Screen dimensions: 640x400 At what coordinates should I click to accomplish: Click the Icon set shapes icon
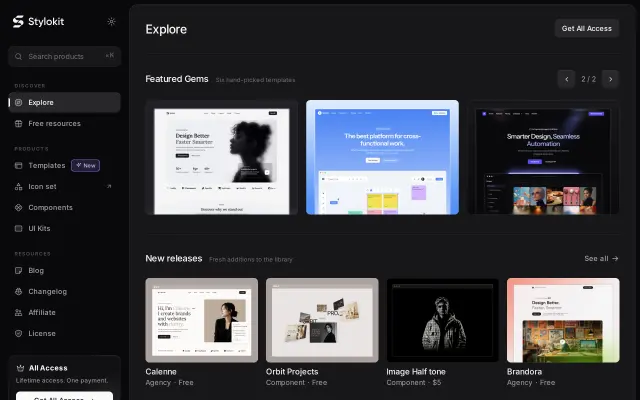point(18,187)
